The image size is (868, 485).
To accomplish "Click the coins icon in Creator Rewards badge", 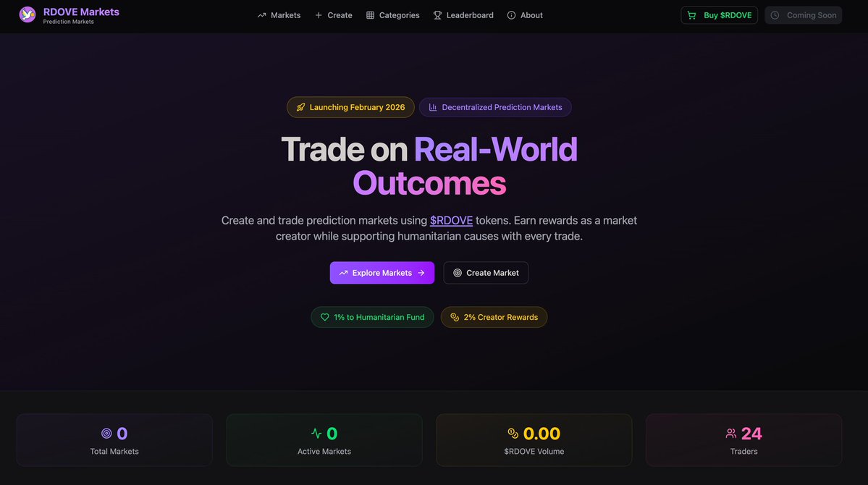I will tap(455, 317).
